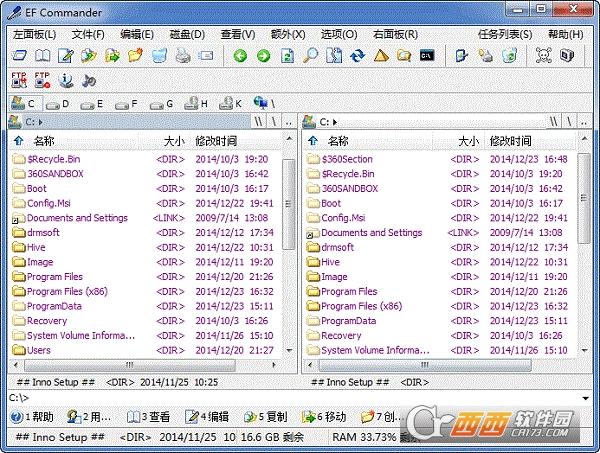The image size is (600, 453).
Task: Click right panel horizontal scrollbar thumb
Action: (x=425, y=365)
